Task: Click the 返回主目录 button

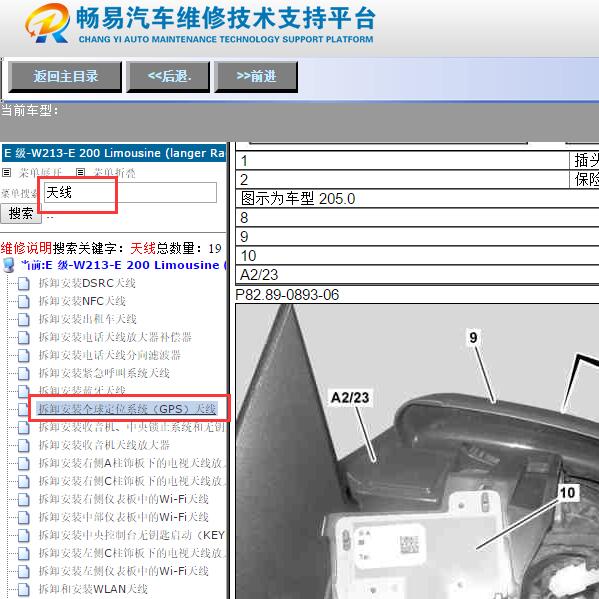Action: click(x=65, y=76)
